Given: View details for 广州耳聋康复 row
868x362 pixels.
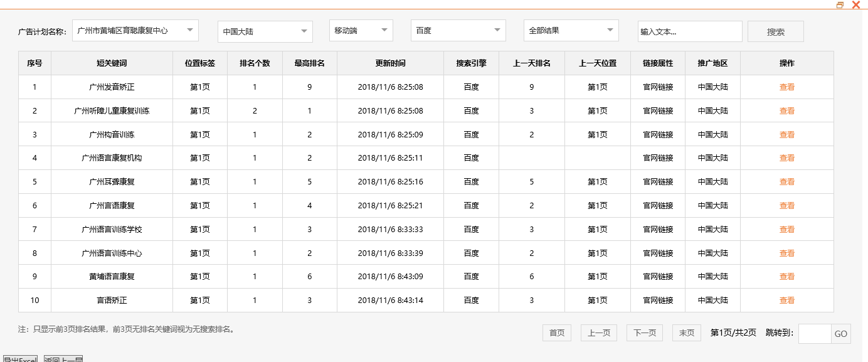Looking at the screenshot, I should pyautogui.click(x=786, y=182).
